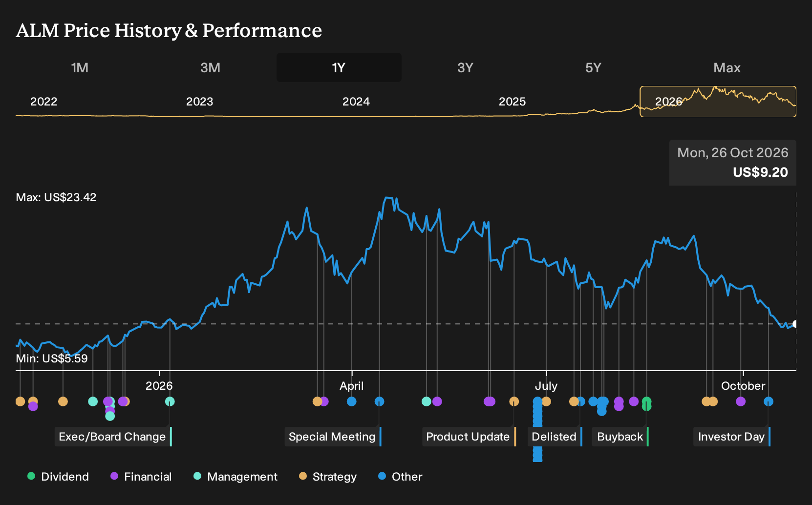Image resolution: width=812 pixels, height=505 pixels.
Task: Open the Investor Day event label
Action: (x=732, y=437)
